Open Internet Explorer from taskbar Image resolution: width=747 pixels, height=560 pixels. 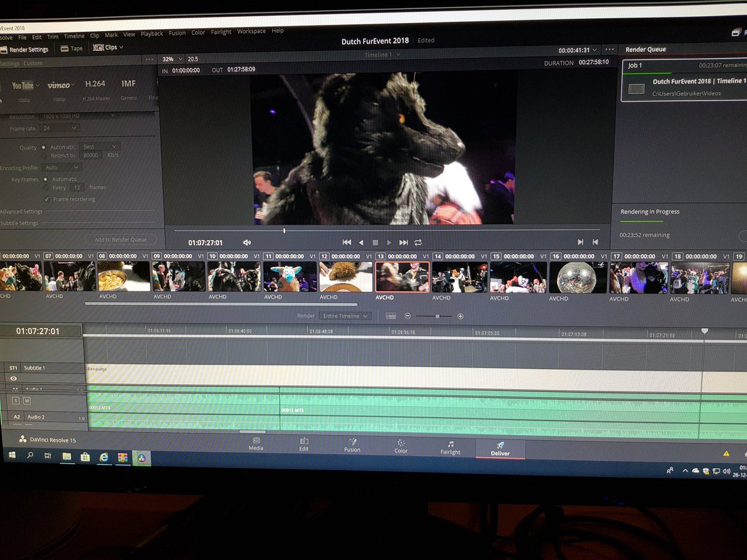tap(104, 457)
